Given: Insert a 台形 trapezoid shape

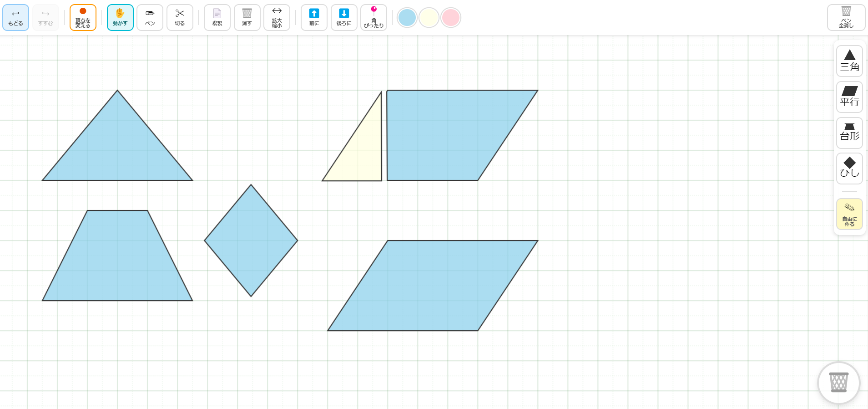Looking at the screenshot, I should tap(849, 133).
